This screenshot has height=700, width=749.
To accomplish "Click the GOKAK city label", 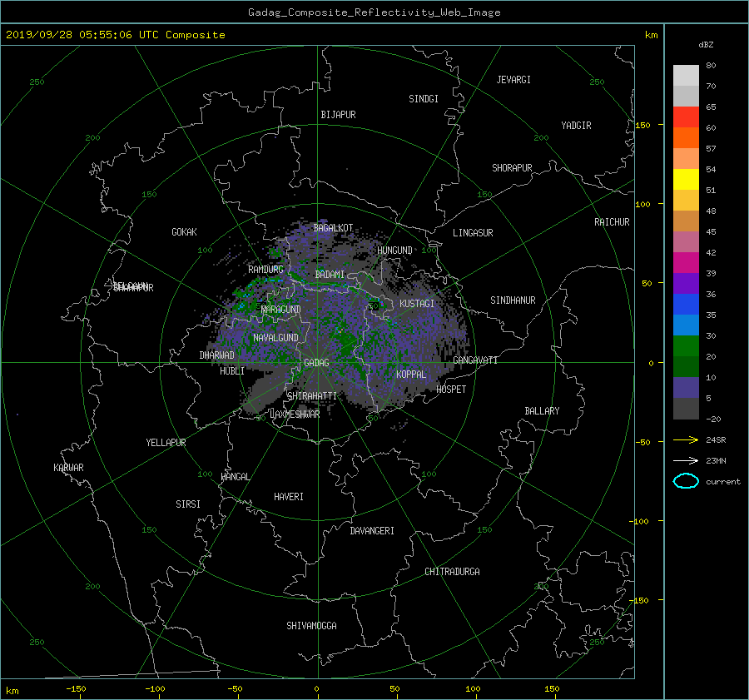I will tap(184, 232).
